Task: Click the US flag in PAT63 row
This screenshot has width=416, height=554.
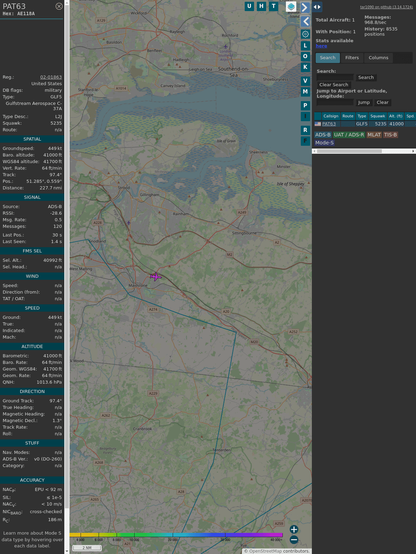Action: coord(318,124)
